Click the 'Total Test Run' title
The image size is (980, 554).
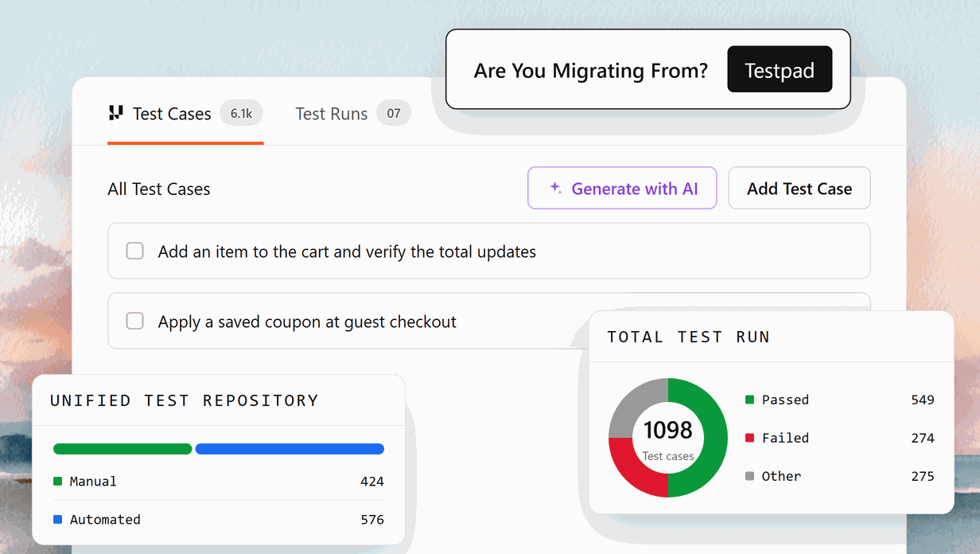click(689, 337)
